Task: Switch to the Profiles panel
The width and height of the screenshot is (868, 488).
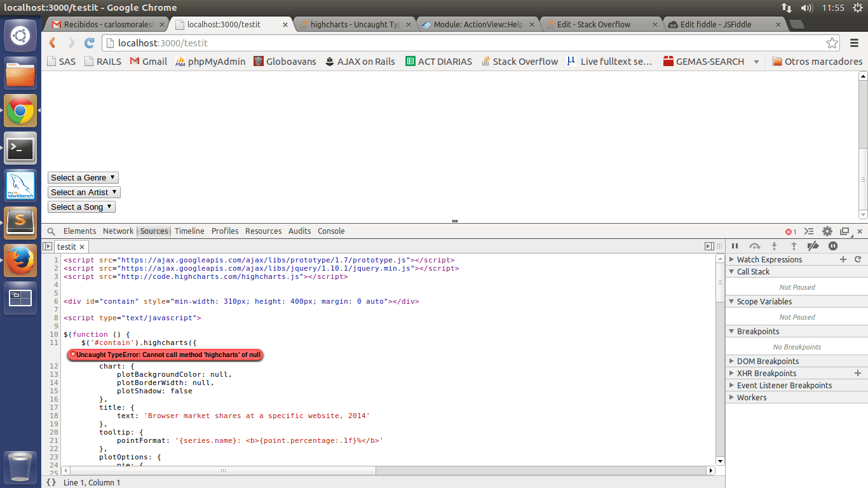Action: point(225,231)
